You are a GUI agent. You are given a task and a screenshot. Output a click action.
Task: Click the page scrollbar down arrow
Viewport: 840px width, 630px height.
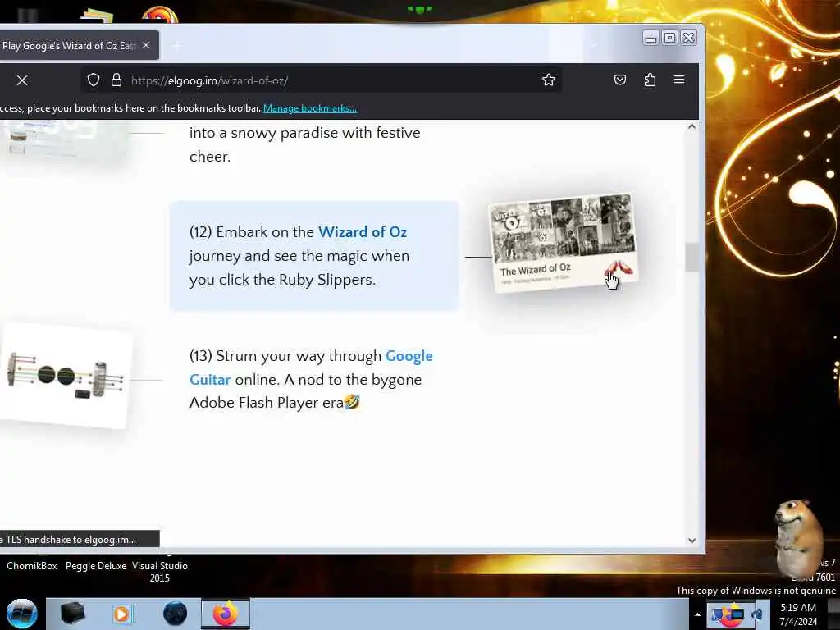pos(692,541)
